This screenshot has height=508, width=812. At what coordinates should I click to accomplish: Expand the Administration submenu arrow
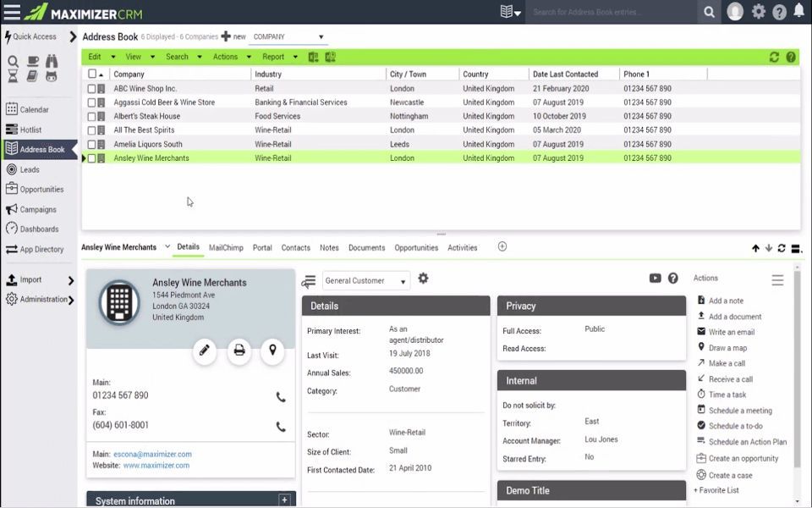pos(71,300)
